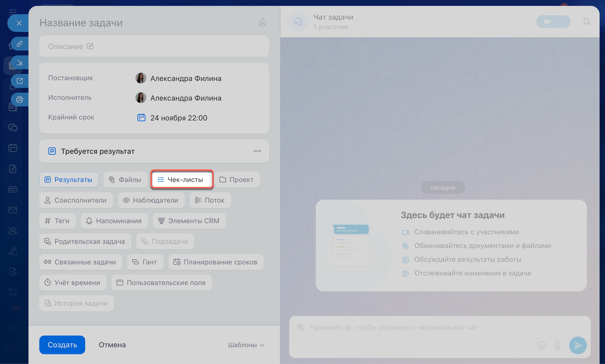The width and height of the screenshot is (605, 364).
Task: Click the Отмена link
Action: point(112,345)
